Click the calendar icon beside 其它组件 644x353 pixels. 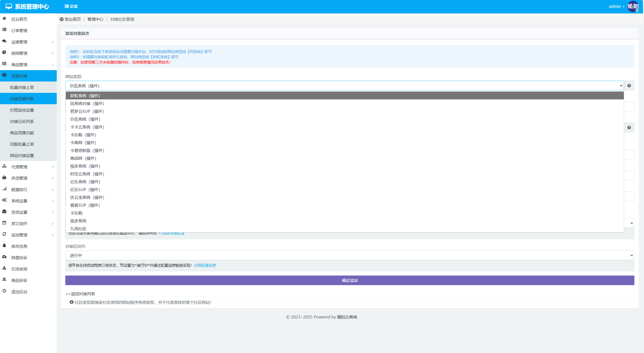tap(4, 223)
